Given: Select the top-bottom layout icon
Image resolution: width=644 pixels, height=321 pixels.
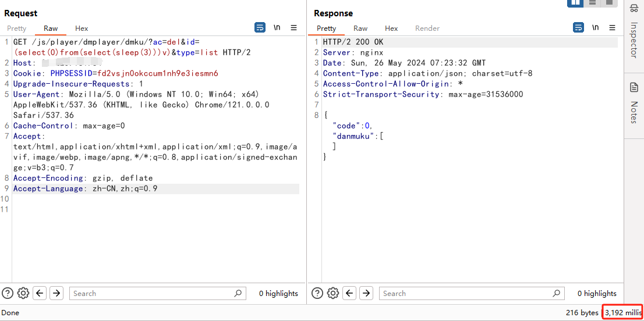Looking at the screenshot, I should pyautogui.click(x=592, y=2).
